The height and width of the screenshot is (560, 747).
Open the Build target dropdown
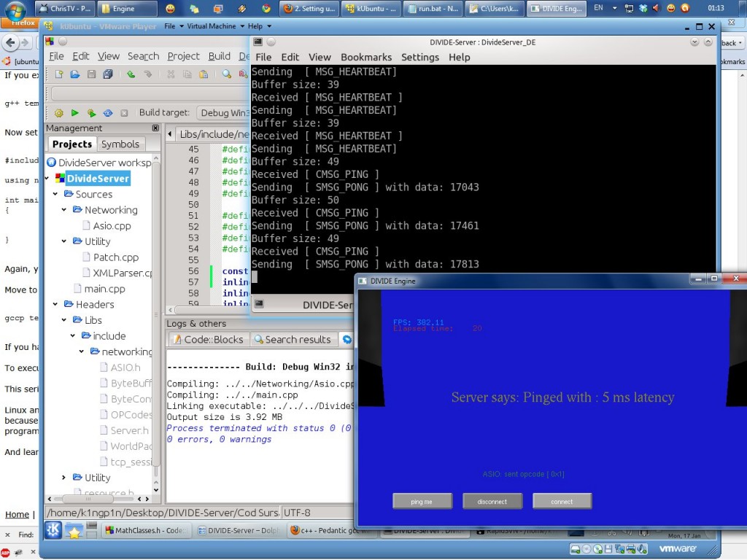click(x=223, y=113)
